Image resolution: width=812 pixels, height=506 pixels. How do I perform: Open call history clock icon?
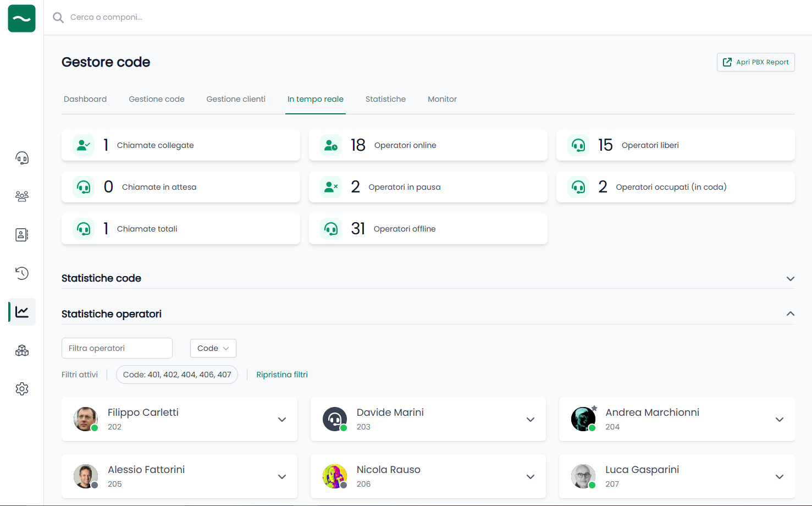[x=22, y=273]
